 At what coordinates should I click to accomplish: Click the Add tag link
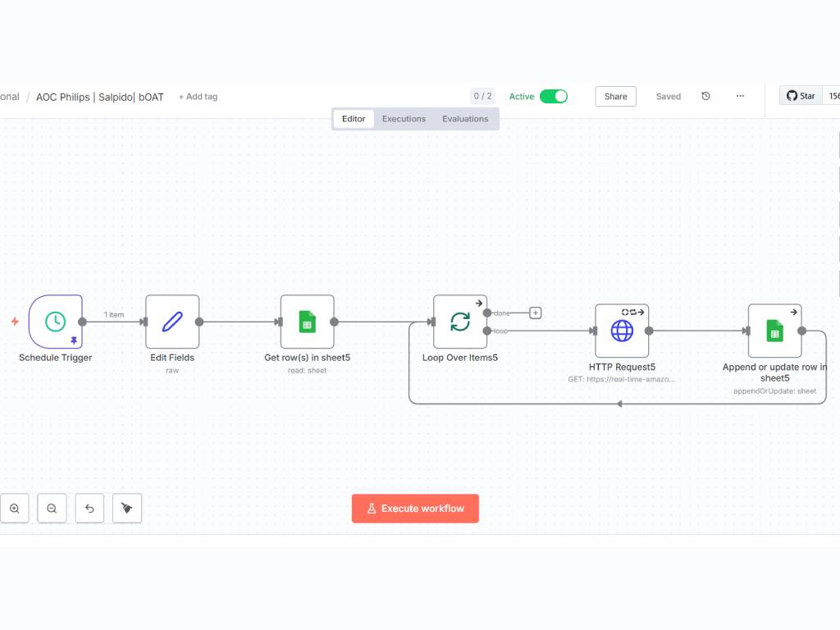tap(198, 97)
